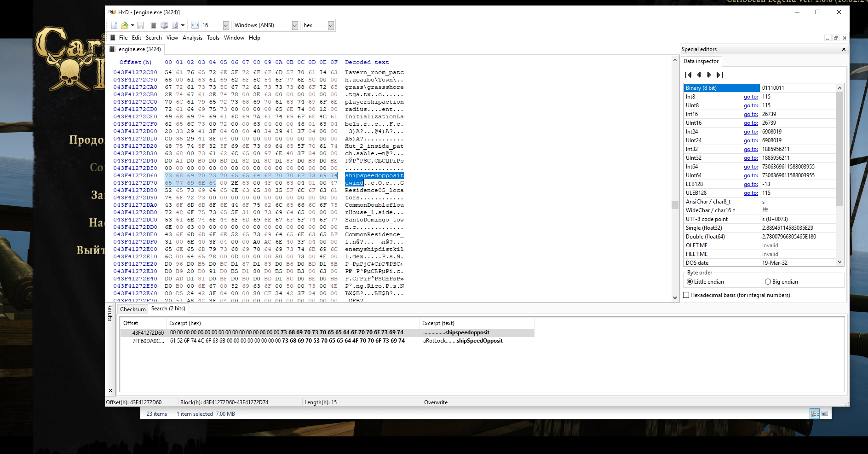Click the previous byte arrow in Data inspector
The width and height of the screenshot is (868, 454).
pyautogui.click(x=699, y=75)
